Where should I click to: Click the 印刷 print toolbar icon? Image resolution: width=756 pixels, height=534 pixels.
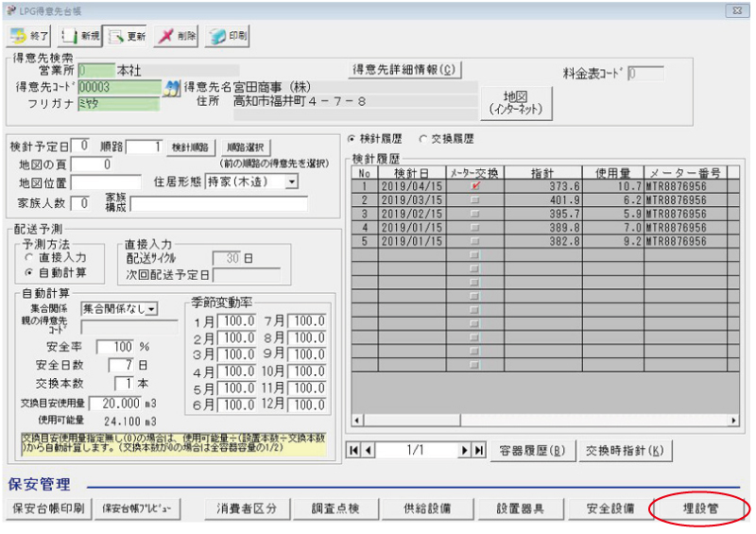pos(228,37)
